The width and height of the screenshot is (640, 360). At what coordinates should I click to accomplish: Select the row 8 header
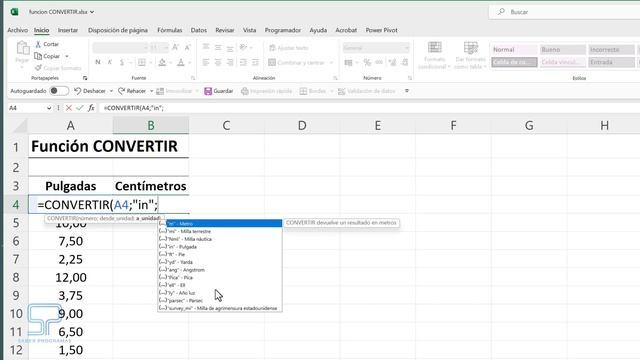coord(16,278)
